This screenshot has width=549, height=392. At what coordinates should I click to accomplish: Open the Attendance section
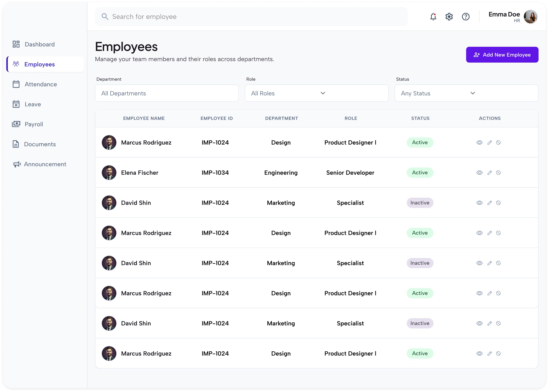(35, 84)
